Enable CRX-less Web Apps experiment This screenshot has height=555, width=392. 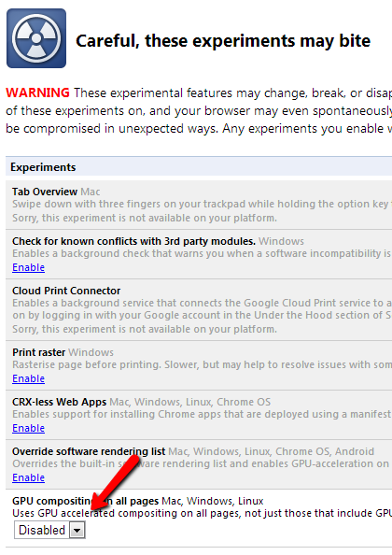click(x=28, y=428)
